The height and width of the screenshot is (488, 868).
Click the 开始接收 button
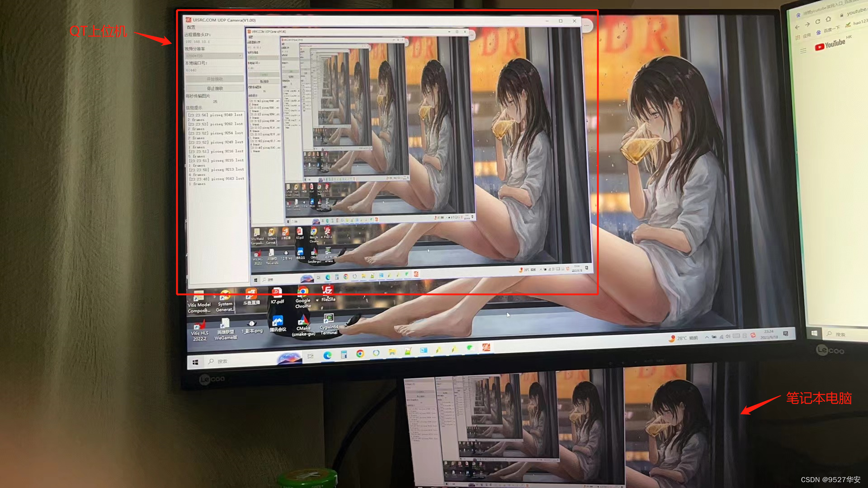pyautogui.click(x=215, y=79)
